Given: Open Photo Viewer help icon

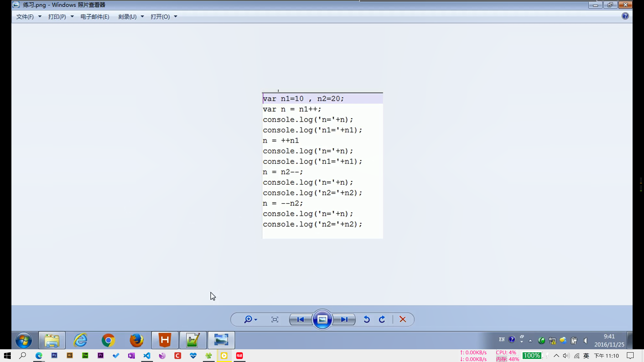Looking at the screenshot, I should [x=625, y=16].
